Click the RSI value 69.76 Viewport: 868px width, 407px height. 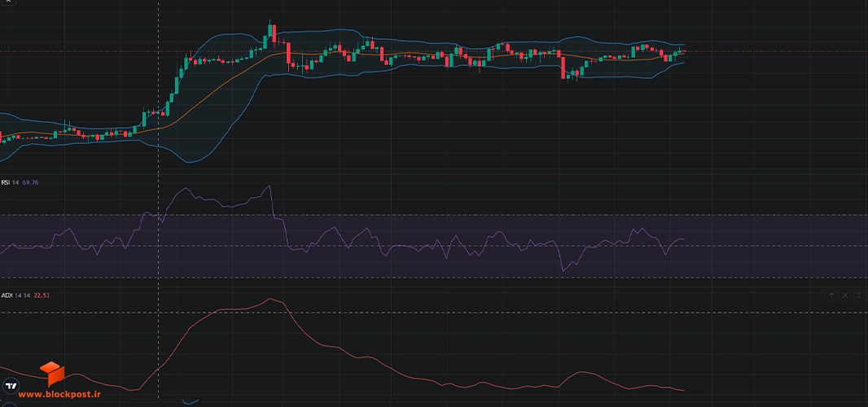point(30,182)
